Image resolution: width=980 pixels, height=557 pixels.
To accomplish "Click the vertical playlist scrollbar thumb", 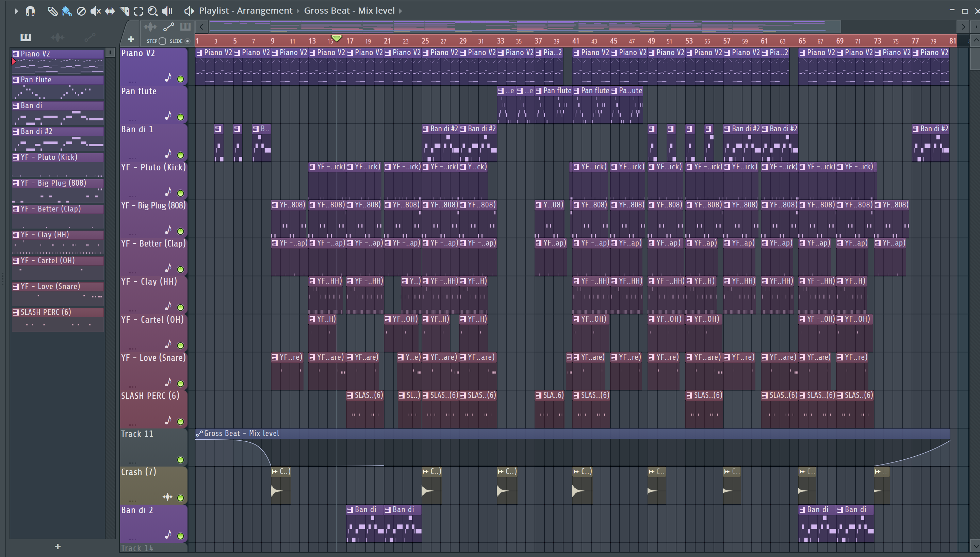I will [x=975, y=58].
